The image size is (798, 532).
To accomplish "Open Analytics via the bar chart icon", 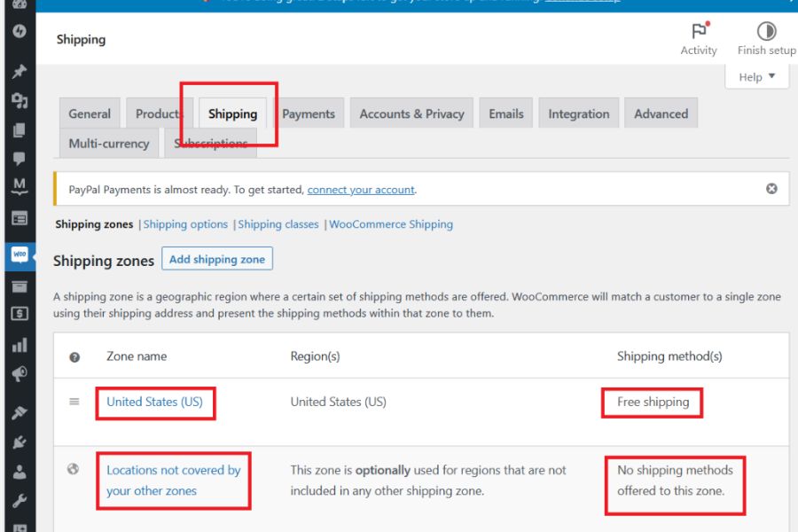I will point(20,346).
